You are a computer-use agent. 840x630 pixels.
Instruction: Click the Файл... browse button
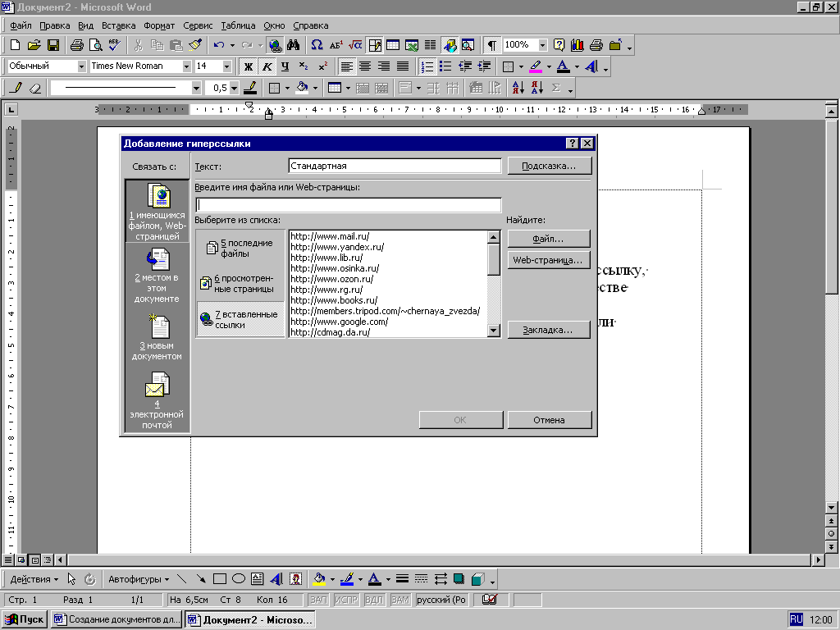point(549,239)
